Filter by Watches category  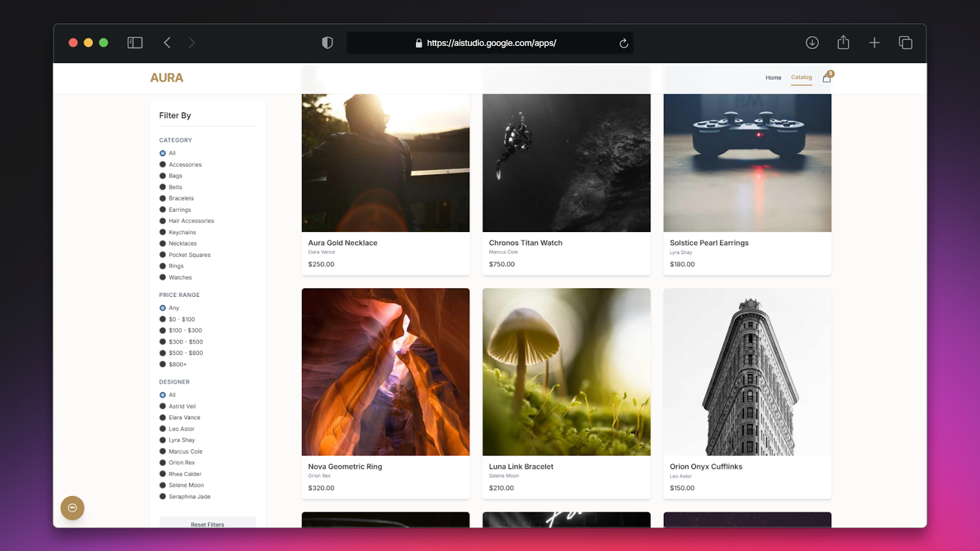click(163, 277)
